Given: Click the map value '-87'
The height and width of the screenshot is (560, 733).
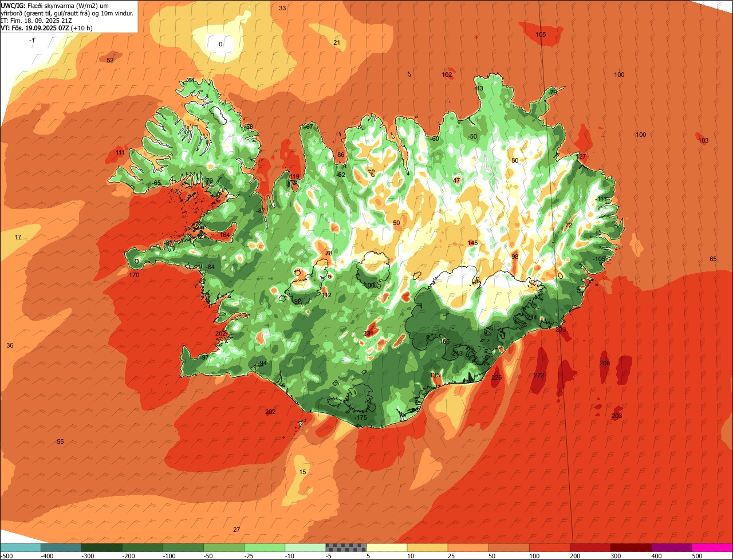Looking at the screenshot, I should point(261,211).
